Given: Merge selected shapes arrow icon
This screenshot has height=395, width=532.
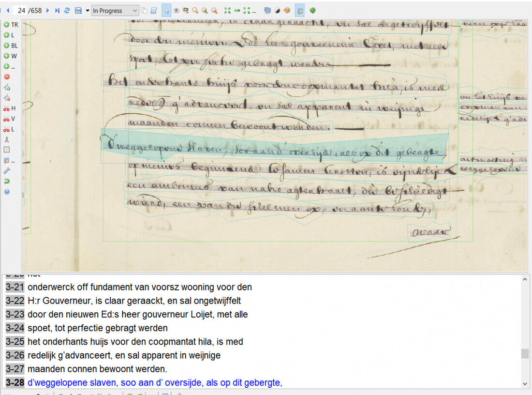Looking at the screenshot, I should [x=6, y=139].
